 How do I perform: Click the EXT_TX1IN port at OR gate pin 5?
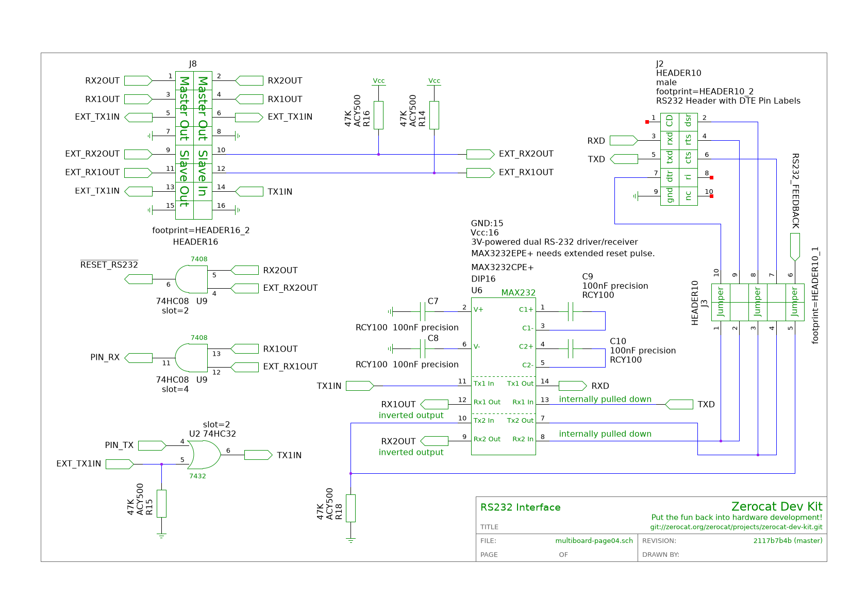click(120, 464)
